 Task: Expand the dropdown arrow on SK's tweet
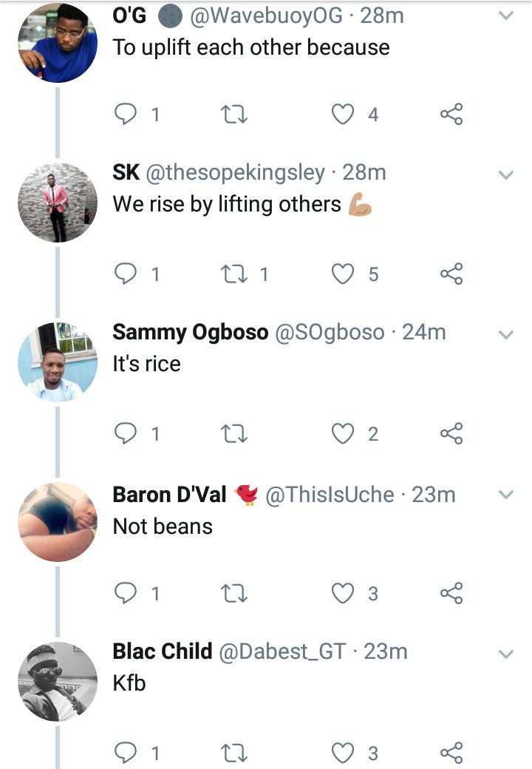click(x=506, y=175)
